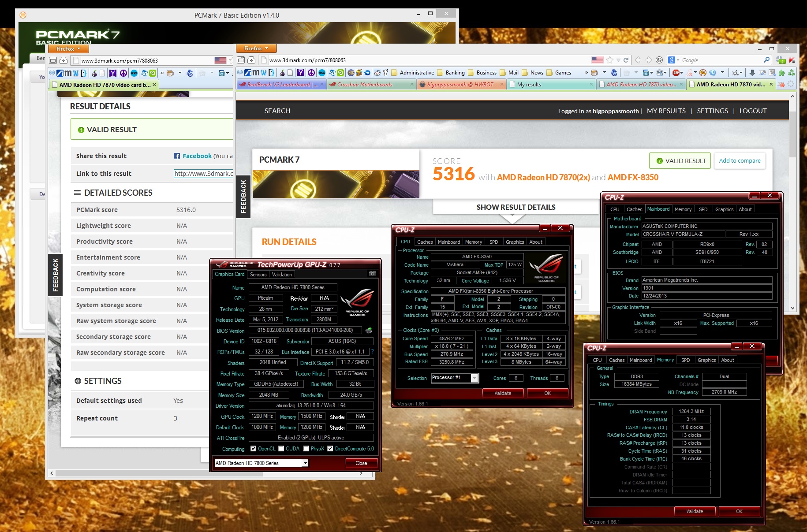Click the question mark beside Bus Interface
The width and height of the screenshot is (807, 532).
pyautogui.click(x=372, y=352)
